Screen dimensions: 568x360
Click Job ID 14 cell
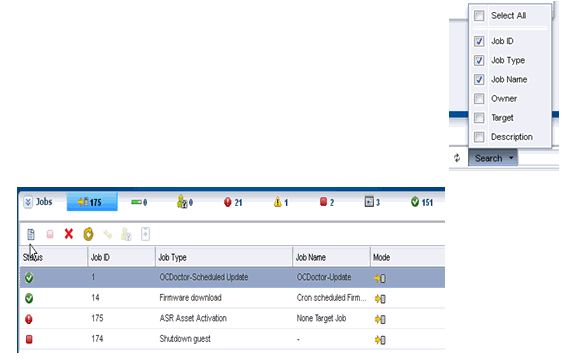95,298
